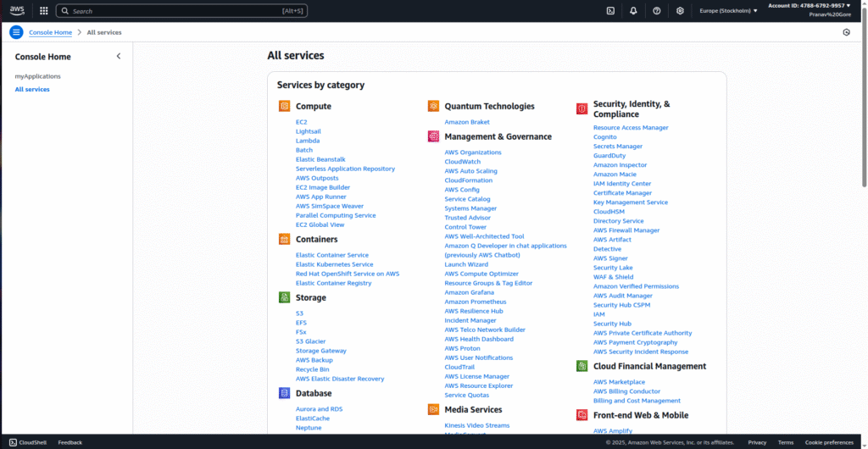Launch CloudShell from the top bar icon
The width and height of the screenshot is (868, 449).
click(x=610, y=10)
